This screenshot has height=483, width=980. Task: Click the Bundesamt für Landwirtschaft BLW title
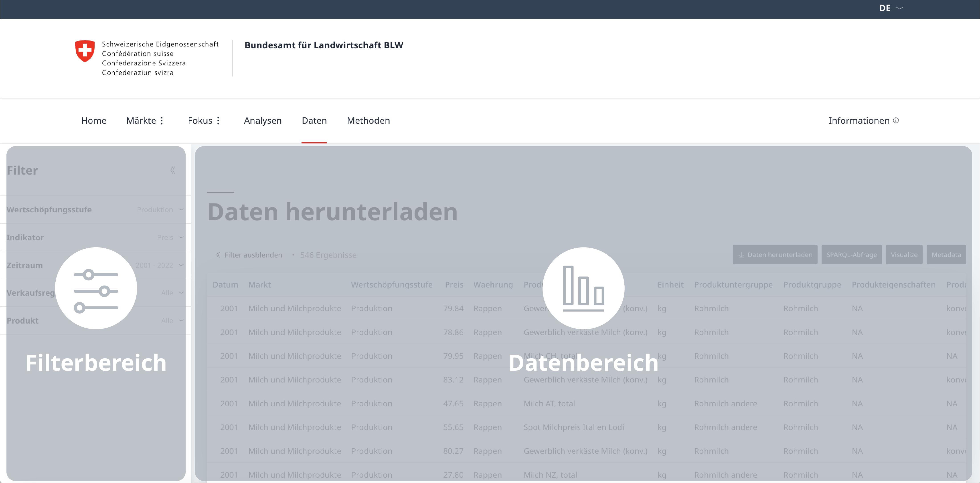click(324, 45)
